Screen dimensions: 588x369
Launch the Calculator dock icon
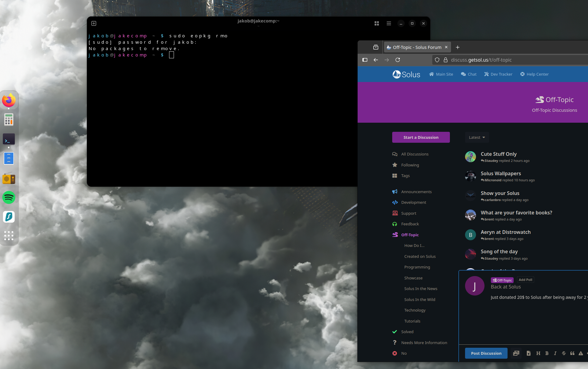pyautogui.click(x=9, y=120)
